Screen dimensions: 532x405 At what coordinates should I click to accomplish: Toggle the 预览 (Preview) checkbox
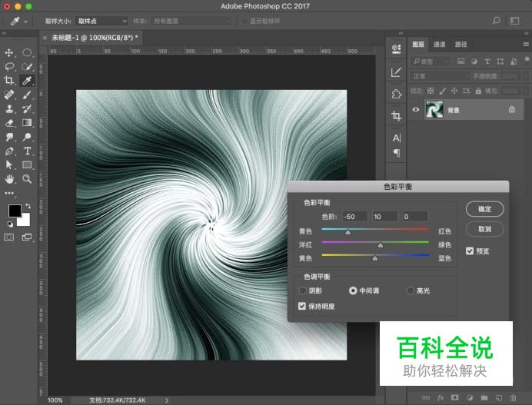(470, 251)
